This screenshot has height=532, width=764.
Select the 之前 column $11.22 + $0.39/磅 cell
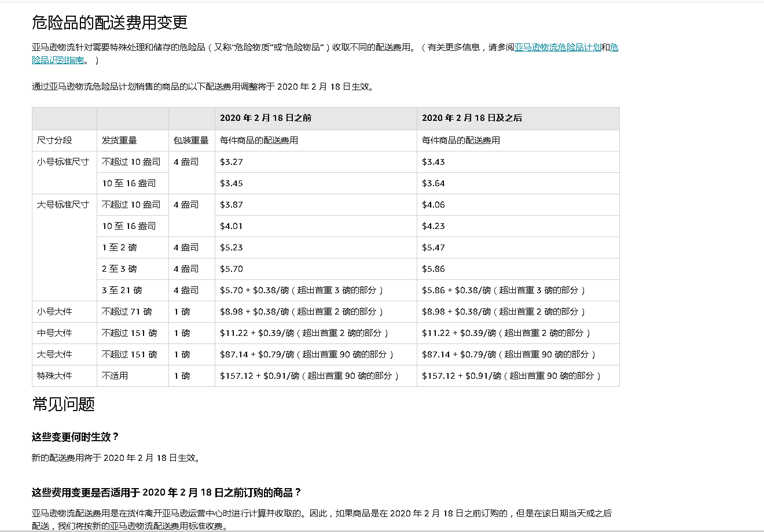point(316,333)
